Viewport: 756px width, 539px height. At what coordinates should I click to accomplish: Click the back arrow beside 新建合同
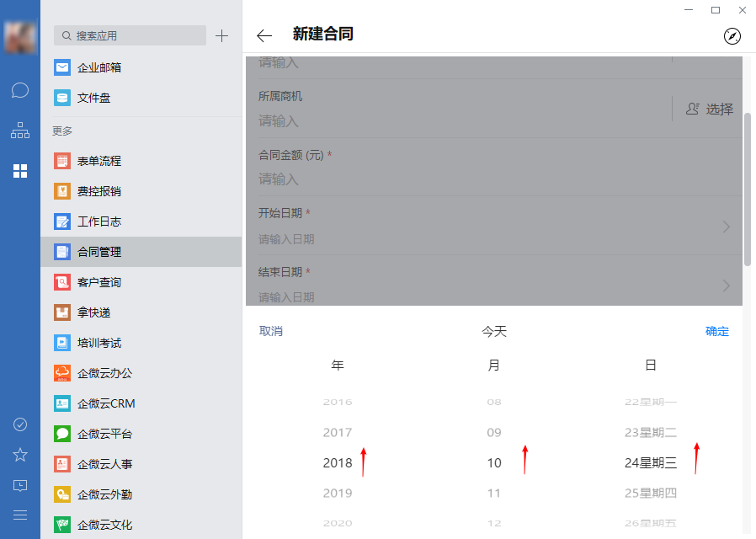click(x=264, y=35)
